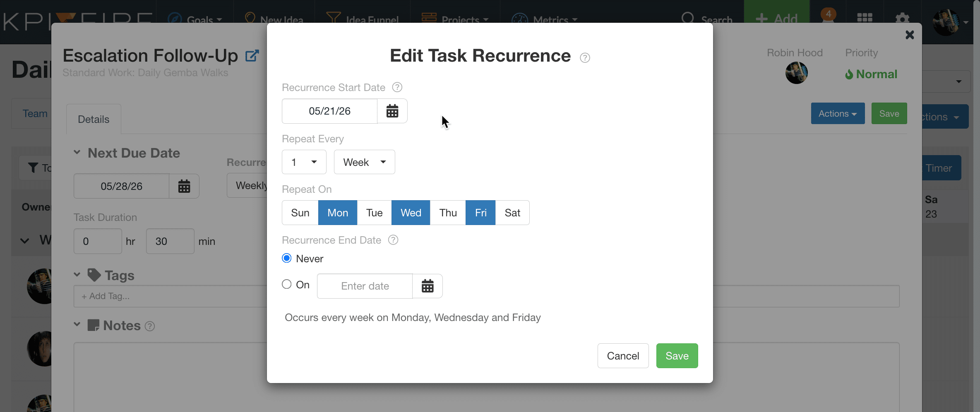Switch to the Details tab

coord(94,119)
